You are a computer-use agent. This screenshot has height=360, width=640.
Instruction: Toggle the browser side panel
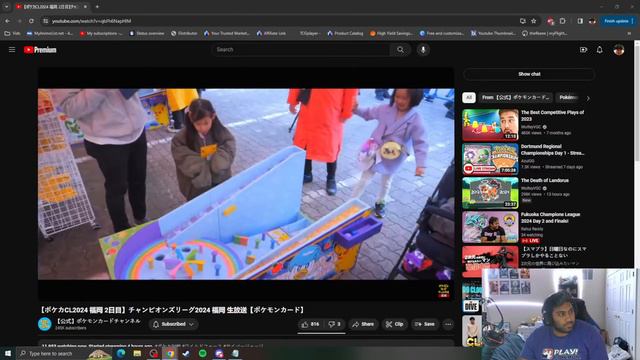coord(580,21)
